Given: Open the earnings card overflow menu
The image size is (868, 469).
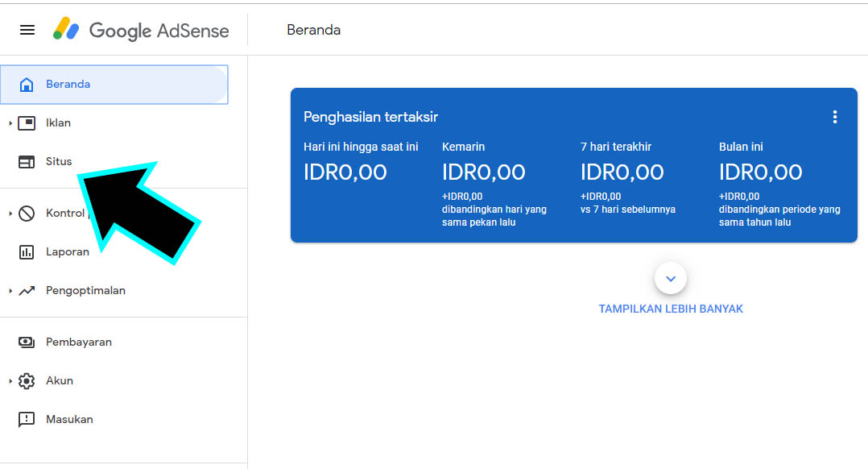Looking at the screenshot, I should 834,117.
